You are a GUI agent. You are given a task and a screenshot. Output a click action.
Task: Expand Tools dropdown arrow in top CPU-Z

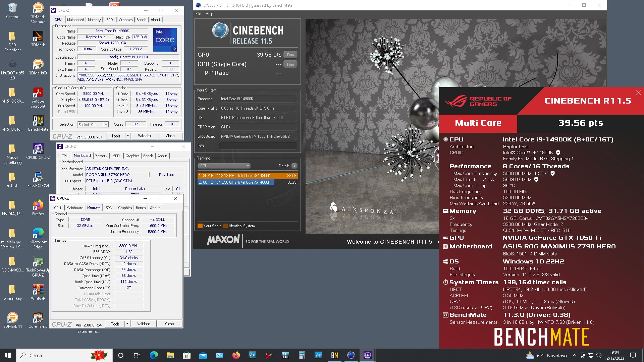click(128, 136)
